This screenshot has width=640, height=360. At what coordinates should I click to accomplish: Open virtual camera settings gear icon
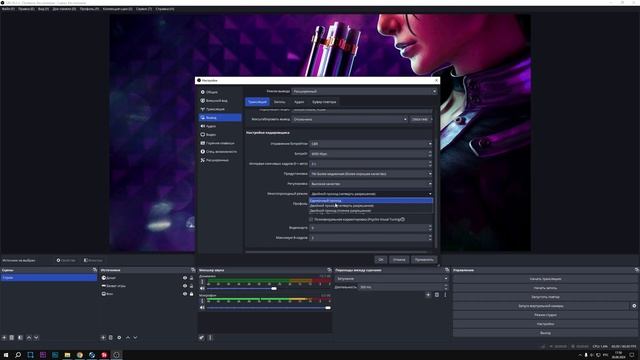tap(634, 306)
